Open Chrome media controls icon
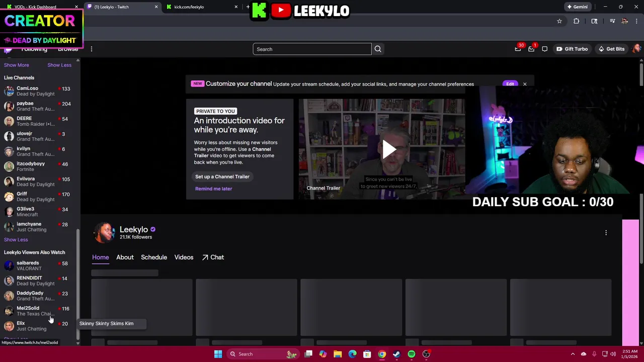The image size is (644, 362). (x=612, y=21)
